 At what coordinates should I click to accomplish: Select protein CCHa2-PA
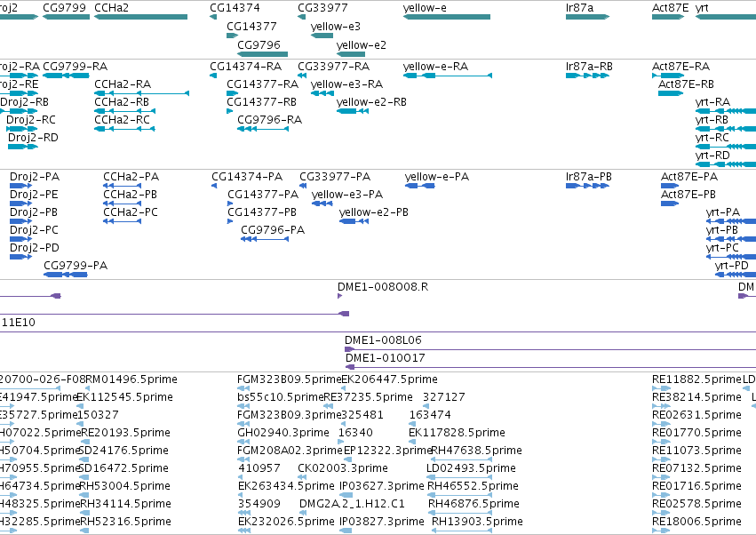(131, 177)
